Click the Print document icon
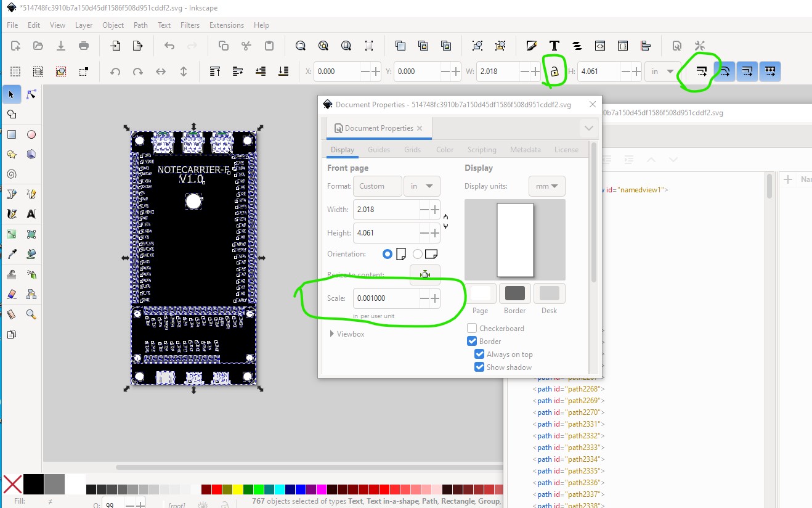This screenshot has width=812, height=508. click(x=84, y=46)
